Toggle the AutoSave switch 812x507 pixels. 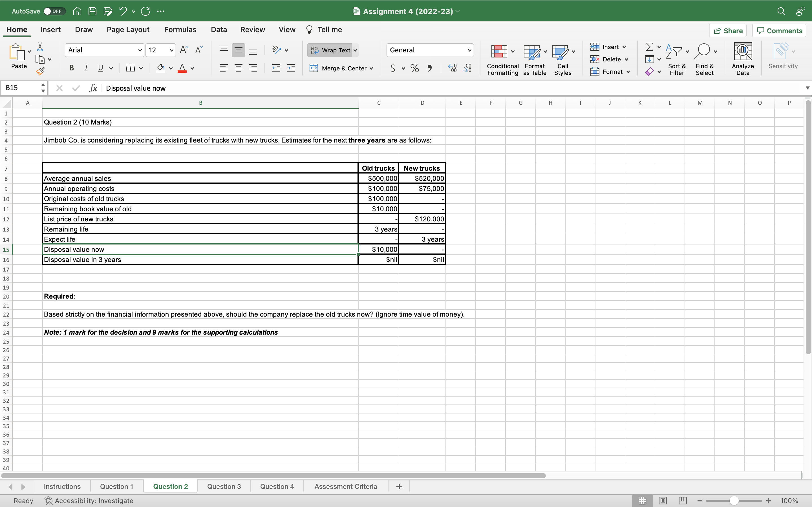54,11
